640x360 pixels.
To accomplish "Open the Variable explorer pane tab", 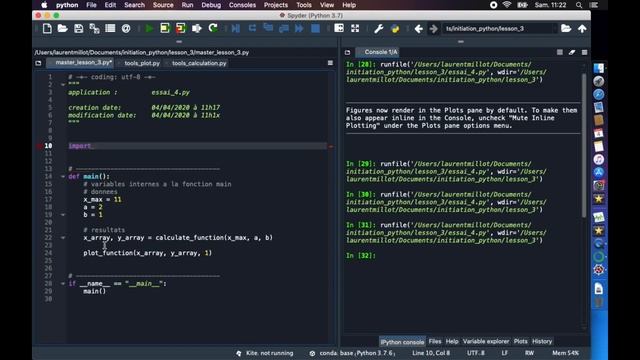I will click(x=486, y=341).
